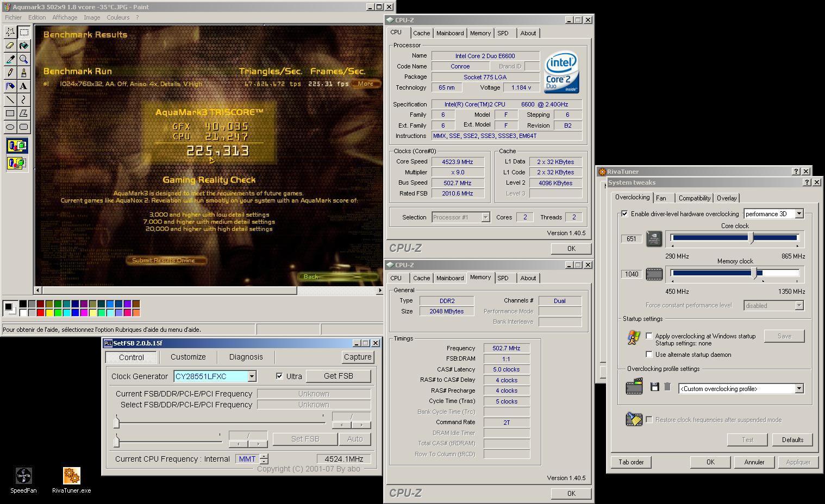
Task: Open the Couleurs menu in Paint
Action: point(118,17)
